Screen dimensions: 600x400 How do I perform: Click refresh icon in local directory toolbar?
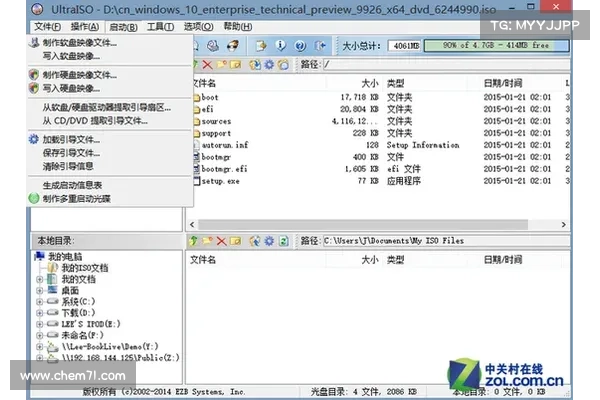284,241
